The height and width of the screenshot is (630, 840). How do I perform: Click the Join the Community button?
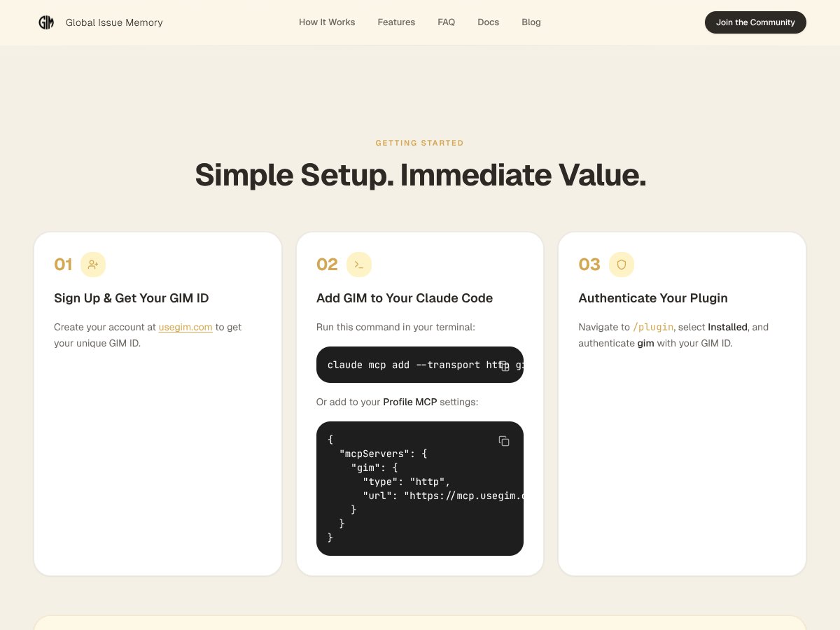click(755, 22)
